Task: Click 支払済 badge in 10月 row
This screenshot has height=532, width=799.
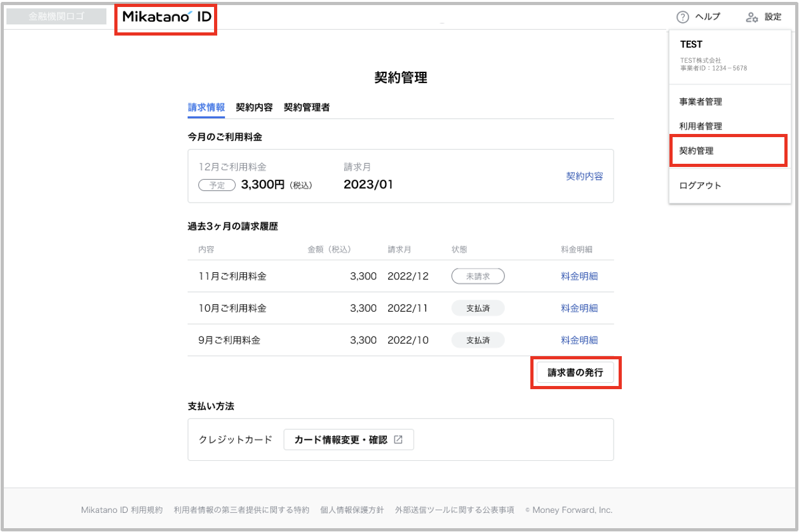Action: 478,308
